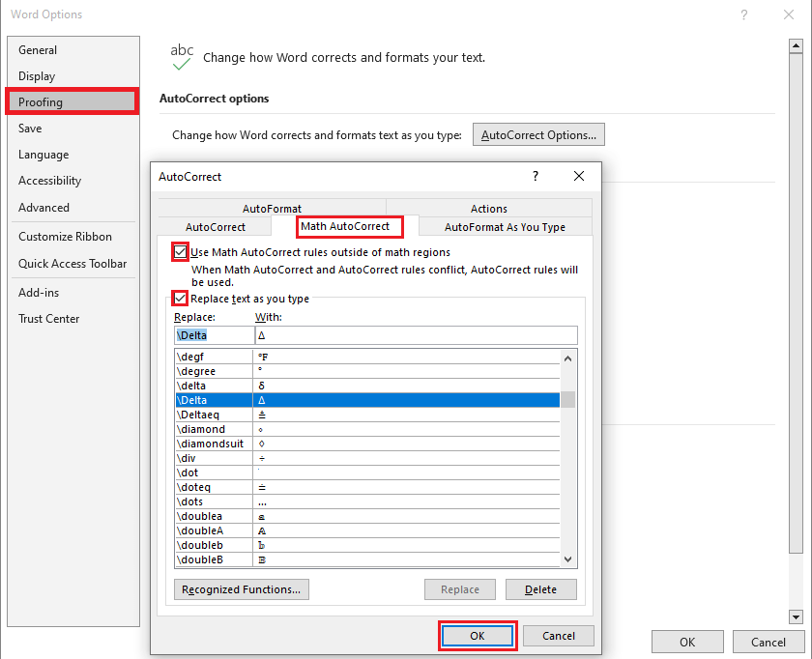Close the AutoCorrect dialog with X
The width and height of the screenshot is (812, 659).
click(x=579, y=177)
